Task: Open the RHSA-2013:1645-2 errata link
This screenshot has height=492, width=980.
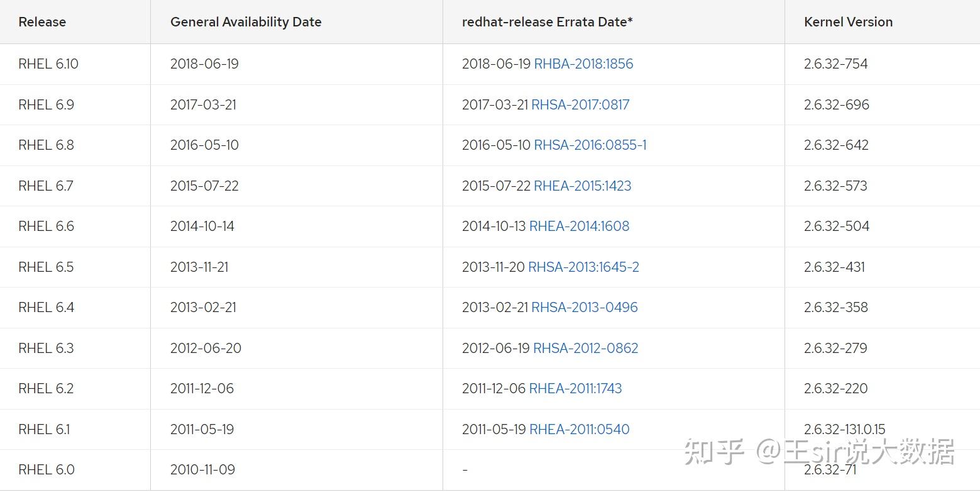Action: pyautogui.click(x=583, y=267)
